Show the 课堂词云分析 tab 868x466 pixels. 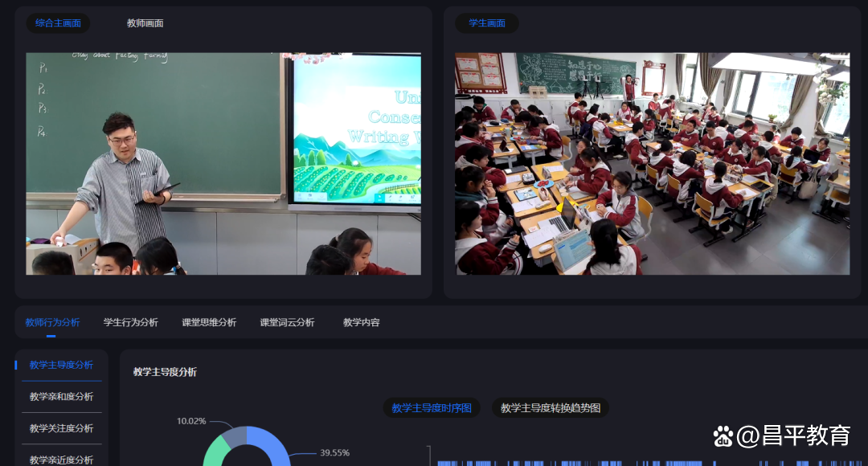point(287,322)
